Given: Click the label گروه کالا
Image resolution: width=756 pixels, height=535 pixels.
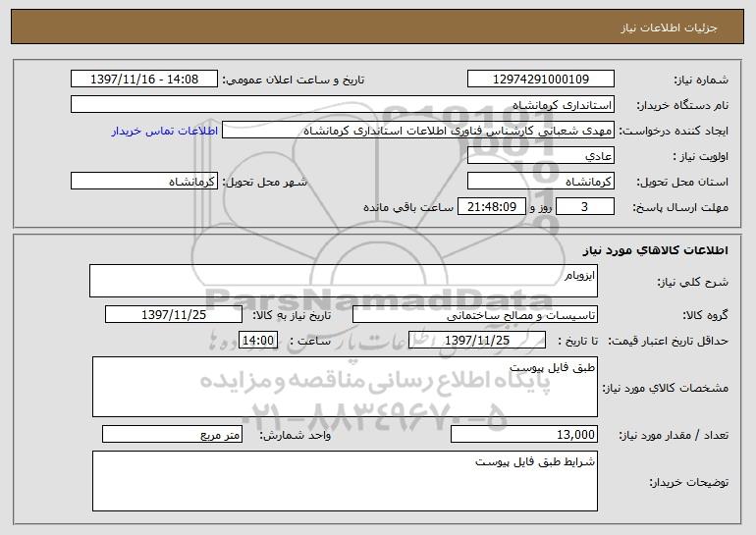Looking at the screenshot, I should coord(705,316).
